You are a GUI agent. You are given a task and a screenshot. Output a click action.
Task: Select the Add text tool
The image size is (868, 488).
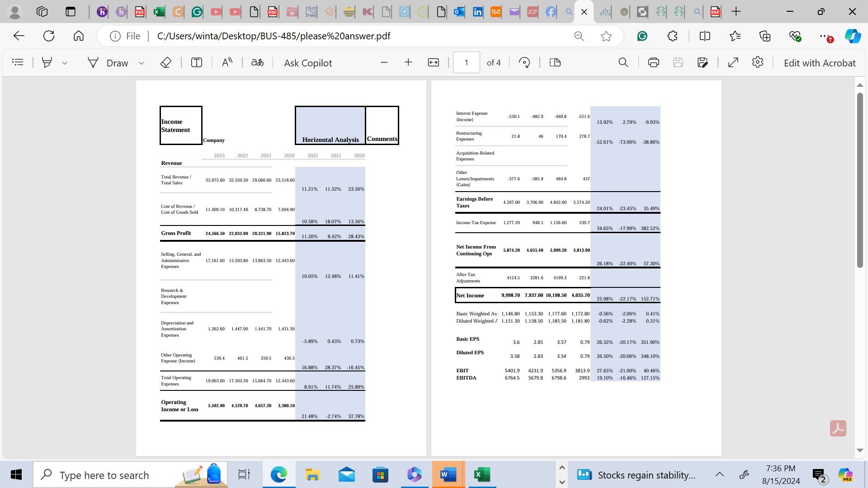click(x=196, y=63)
